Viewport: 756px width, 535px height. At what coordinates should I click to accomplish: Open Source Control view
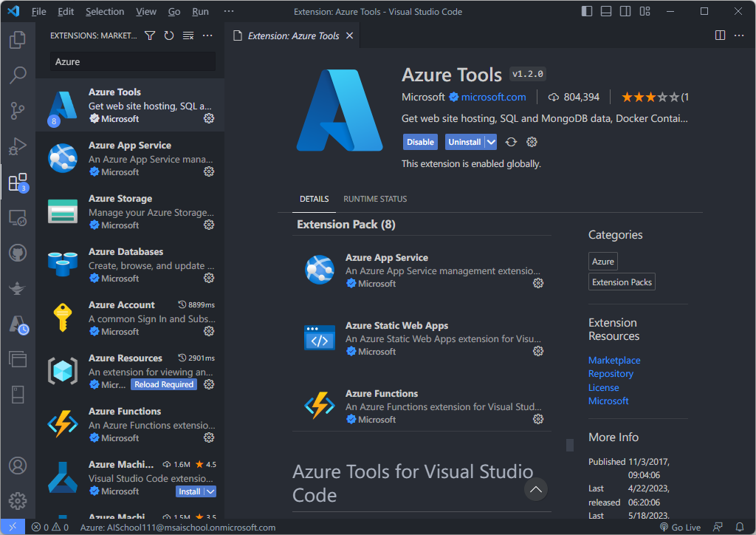tap(18, 111)
